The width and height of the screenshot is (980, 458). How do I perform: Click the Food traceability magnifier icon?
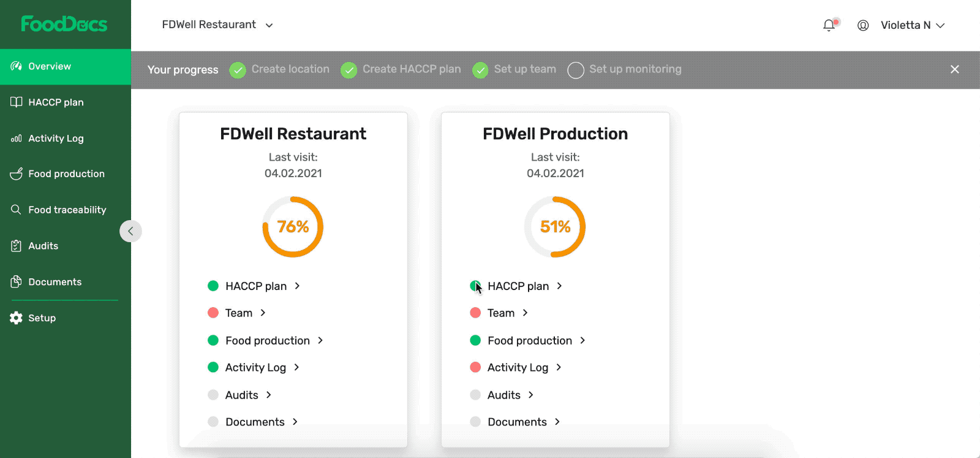point(17,210)
